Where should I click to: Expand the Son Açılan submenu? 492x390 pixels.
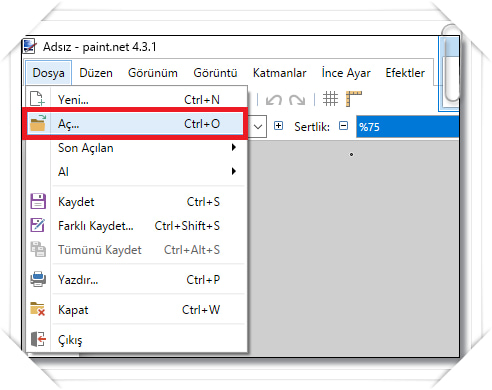tap(135, 148)
